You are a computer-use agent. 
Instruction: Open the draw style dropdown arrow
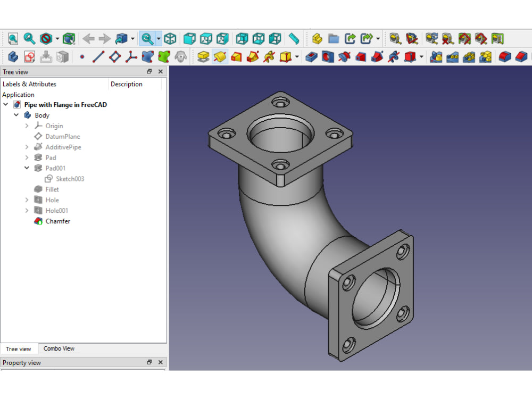(x=56, y=38)
